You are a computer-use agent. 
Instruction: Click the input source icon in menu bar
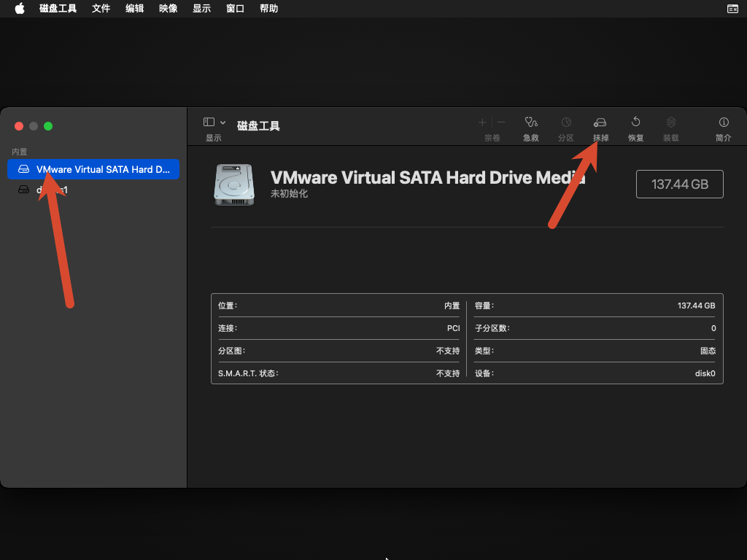click(732, 9)
